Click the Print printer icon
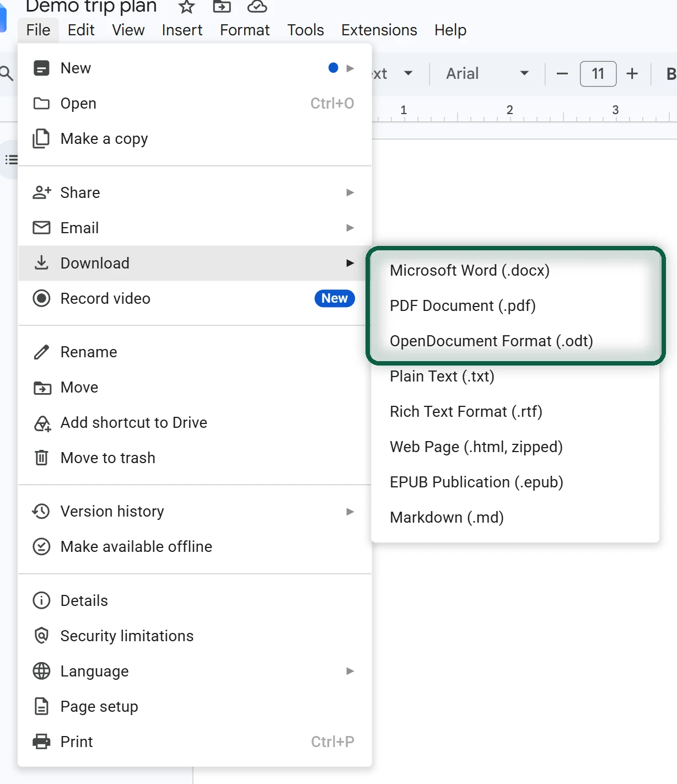Viewport: 677px width, 784px height. click(x=41, y=742)
